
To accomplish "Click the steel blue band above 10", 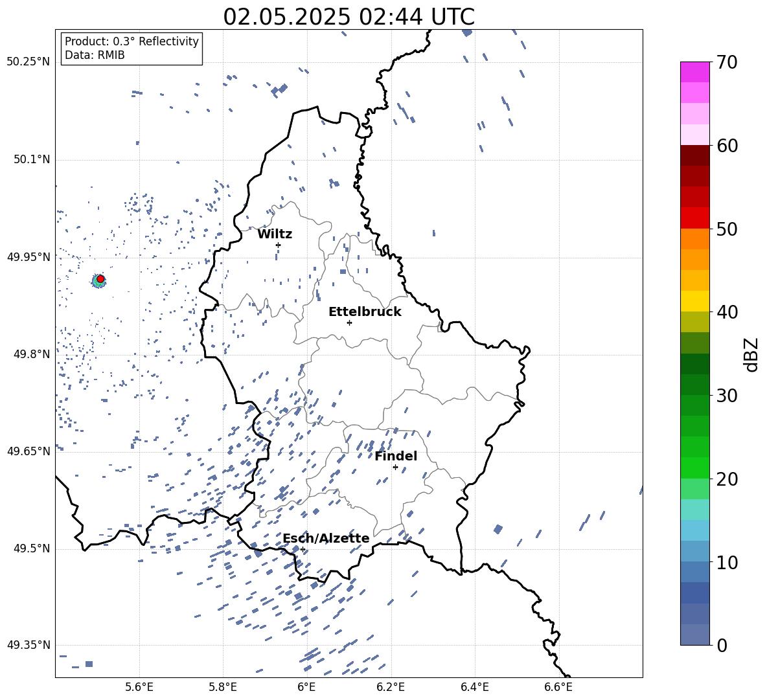I will coord(694,551).
